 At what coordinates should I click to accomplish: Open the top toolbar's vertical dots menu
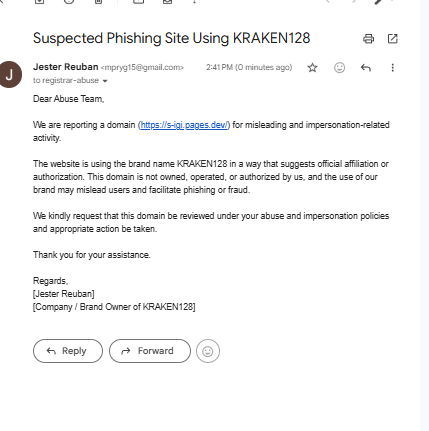[195, 1]
